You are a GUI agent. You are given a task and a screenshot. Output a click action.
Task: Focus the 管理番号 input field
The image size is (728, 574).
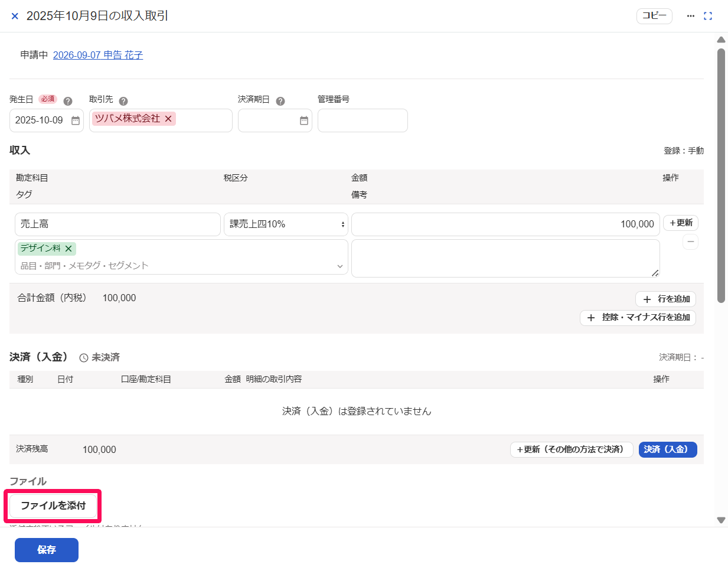363,120
